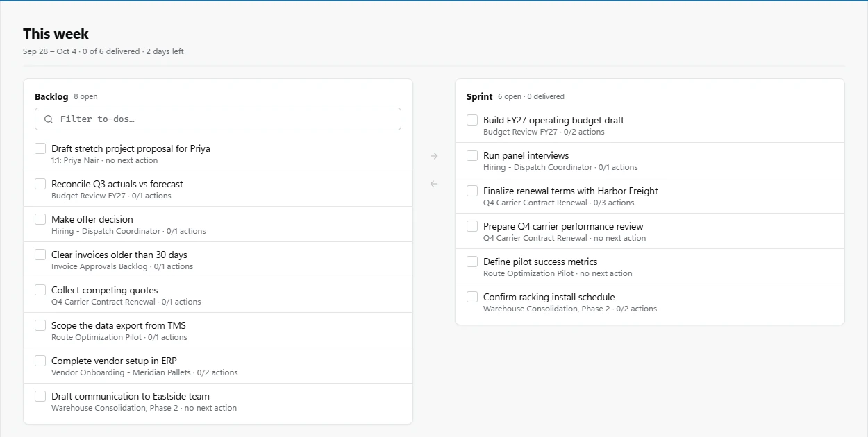The height and width of the screenshot is (437, 868).
Task: Click the This week page heading
Action: click(x=56, y=34)
